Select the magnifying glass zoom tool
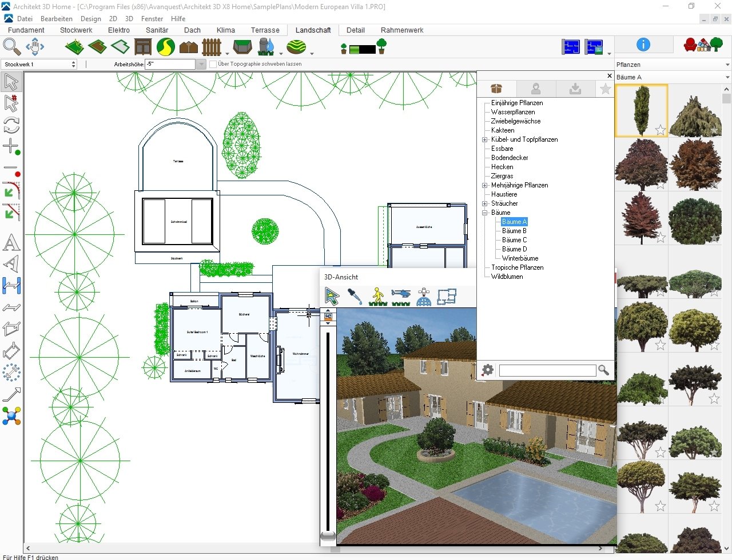This screenshot has height=560, width=732. click(11, 46)
